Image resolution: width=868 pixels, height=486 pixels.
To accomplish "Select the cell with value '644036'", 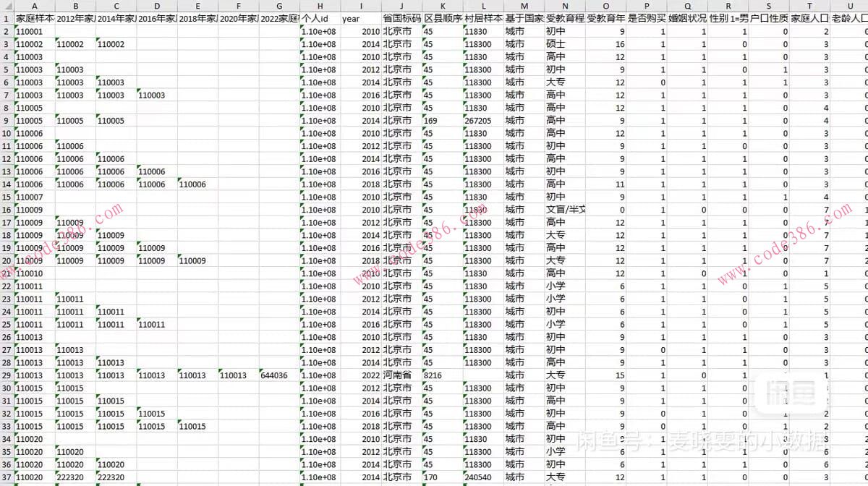I will tap(279, 375).
